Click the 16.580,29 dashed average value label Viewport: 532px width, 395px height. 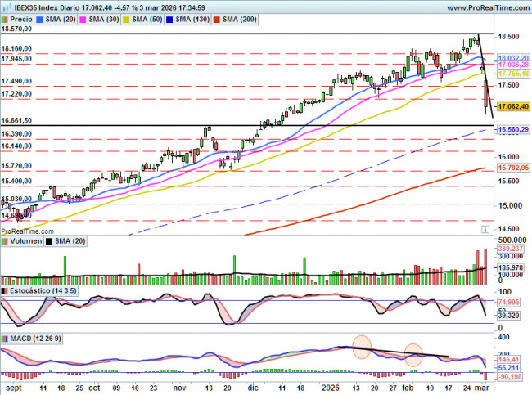tap(513, 129)
